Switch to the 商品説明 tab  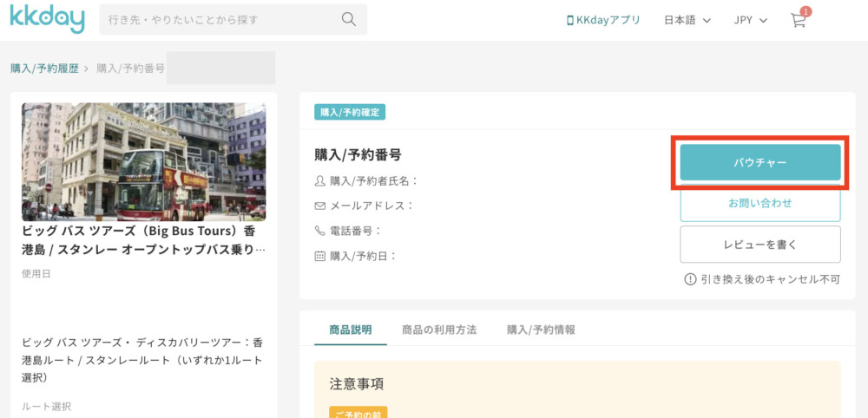(351, 330)
